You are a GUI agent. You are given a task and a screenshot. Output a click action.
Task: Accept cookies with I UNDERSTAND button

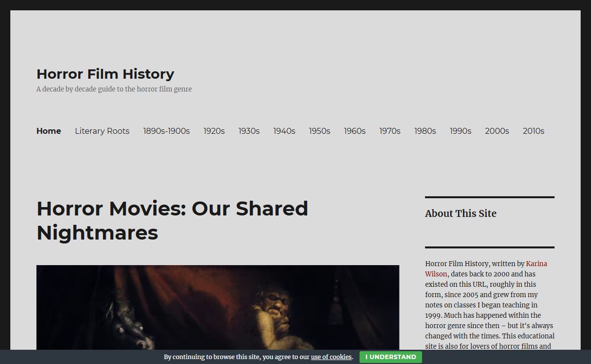tap(391, 357)
